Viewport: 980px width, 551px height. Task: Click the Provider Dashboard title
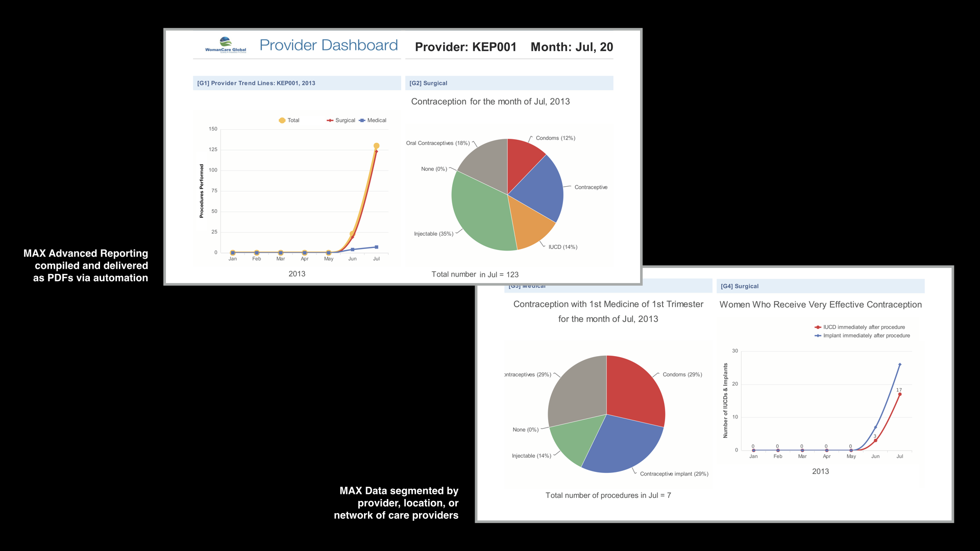coord(329,45)
